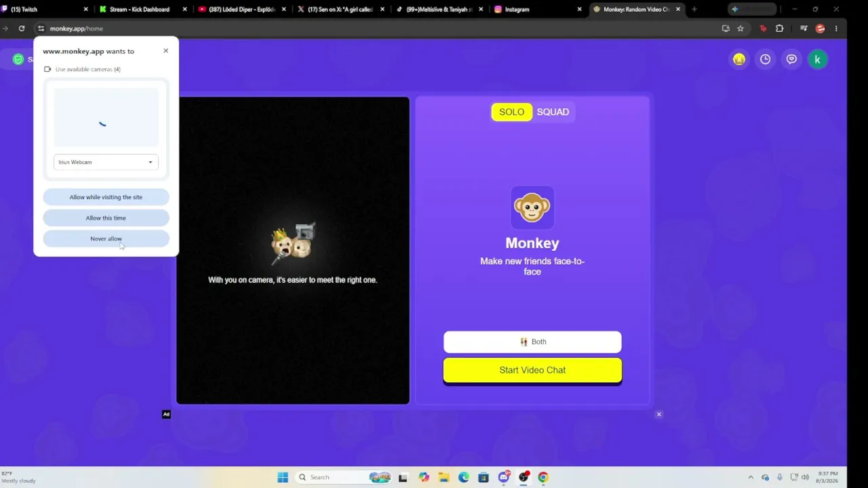The width and height of the screenshot is (868, 488).
Task: Close the Löded Diper YouTube tab
Action: pos(283,9)
